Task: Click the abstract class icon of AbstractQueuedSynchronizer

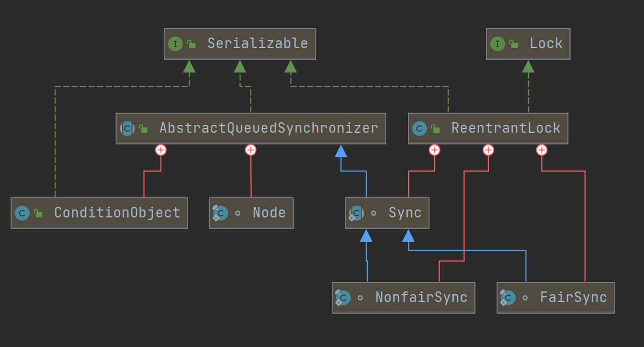Action: click(128, 129)
